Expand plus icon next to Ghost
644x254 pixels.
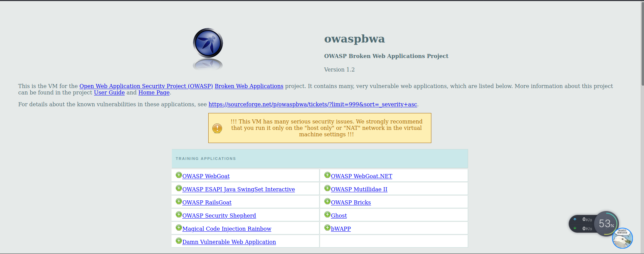coord(327,214)
